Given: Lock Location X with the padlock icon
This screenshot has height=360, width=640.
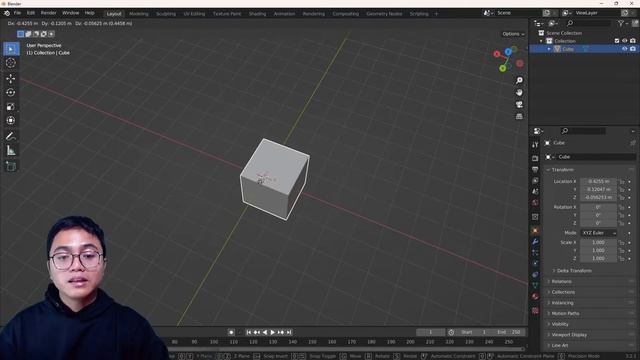Looking at the screenshot, I should pyautogui.click(x=622, y=181).
